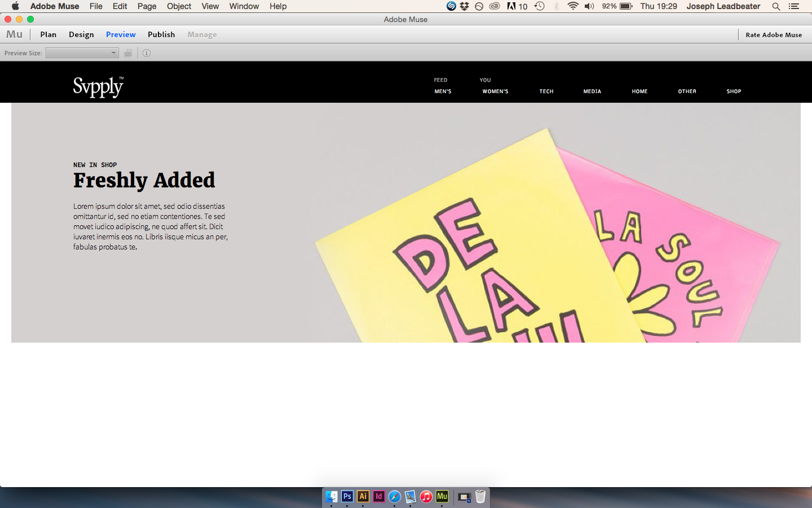This screenshot has height=508, width=812.
Task: Open the Apple menu
Action: [15, 6]
